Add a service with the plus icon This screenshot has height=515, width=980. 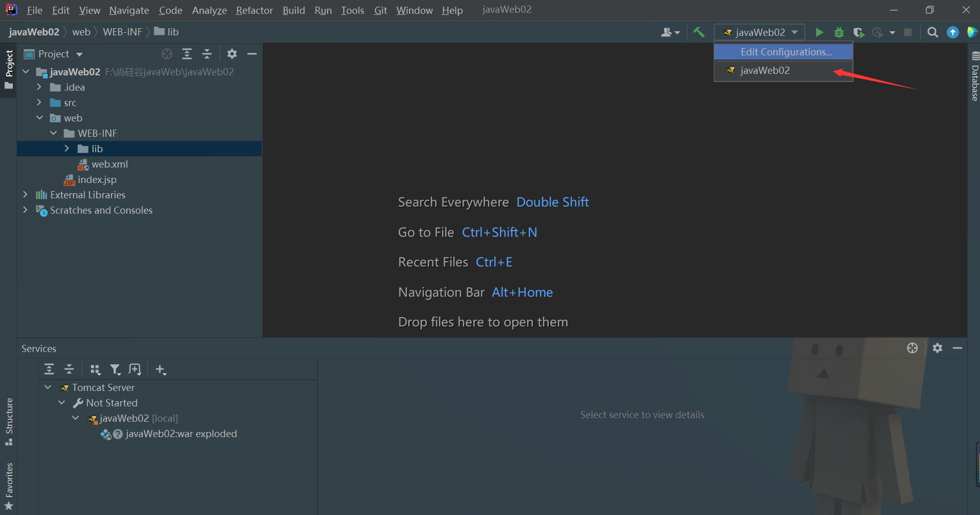(161, 369)
